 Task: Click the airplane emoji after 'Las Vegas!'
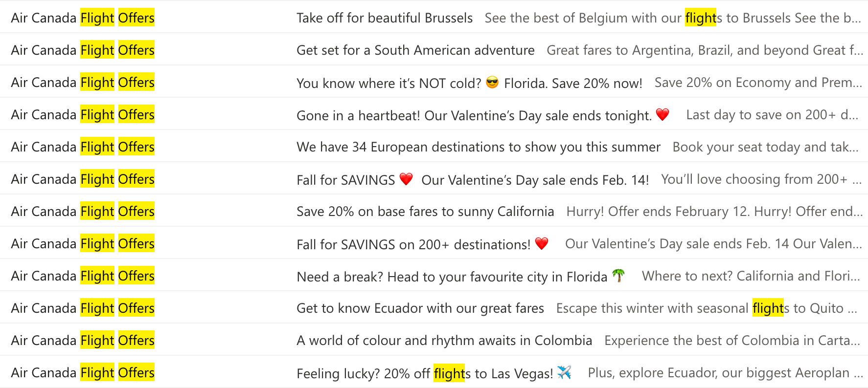pyautogui.click(x=564, y=372)
